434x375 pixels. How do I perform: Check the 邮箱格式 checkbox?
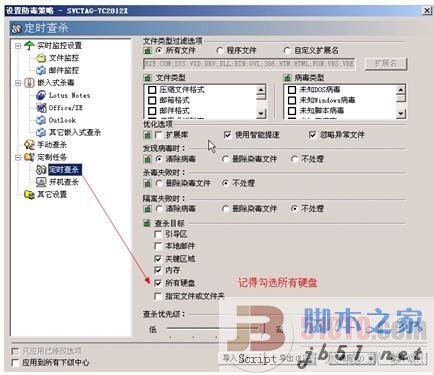(152, 100)
